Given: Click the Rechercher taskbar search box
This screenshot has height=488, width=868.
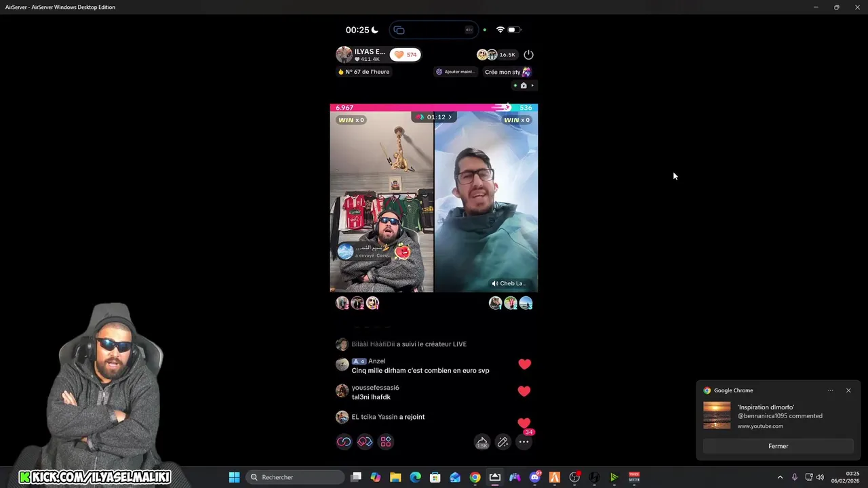Looking at the screenshot, I should point(295,477).
